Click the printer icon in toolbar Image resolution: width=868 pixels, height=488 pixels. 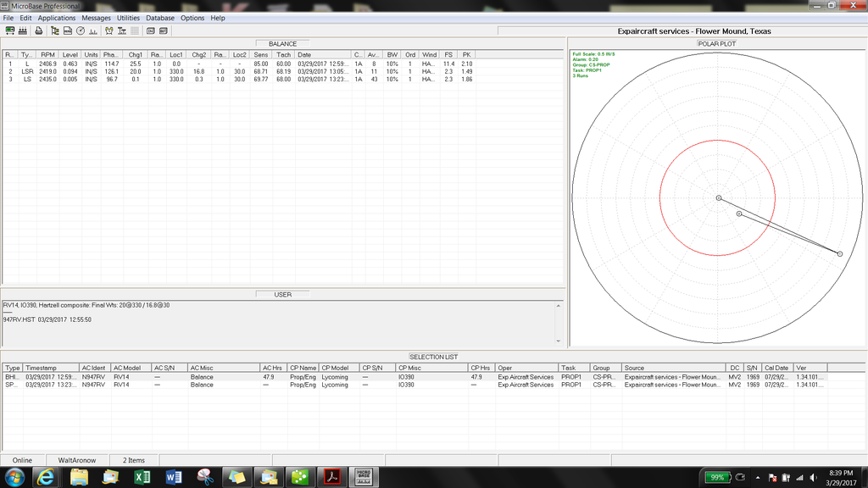[x=39, y=30]
